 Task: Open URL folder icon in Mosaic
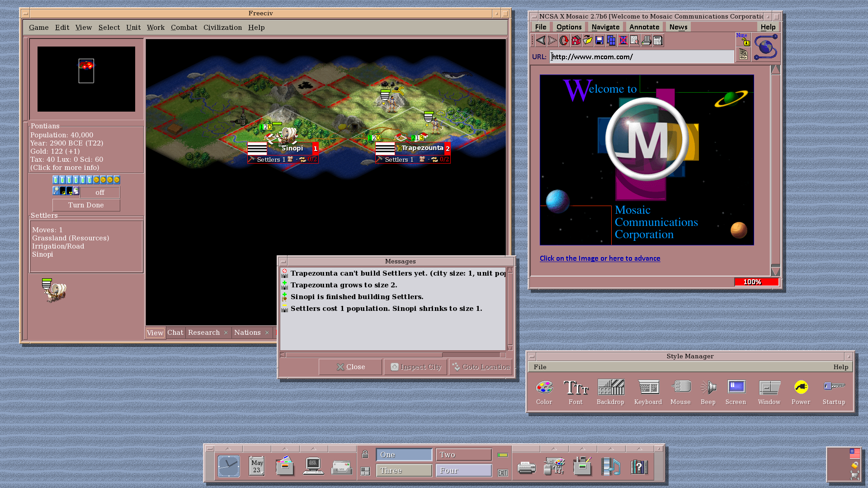click(x=588, y=41)
